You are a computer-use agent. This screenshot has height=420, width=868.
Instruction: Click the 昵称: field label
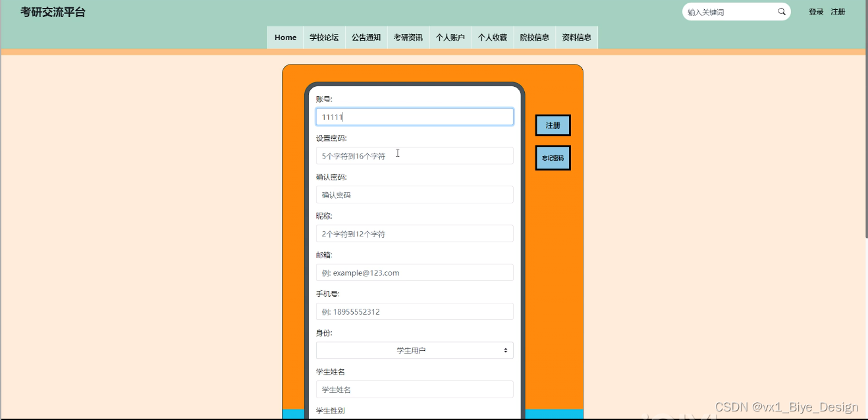click(324, 216)
